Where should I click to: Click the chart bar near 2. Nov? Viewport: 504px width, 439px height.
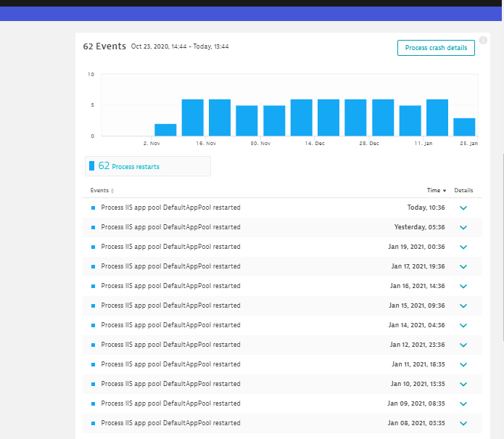tap(165, 130)
